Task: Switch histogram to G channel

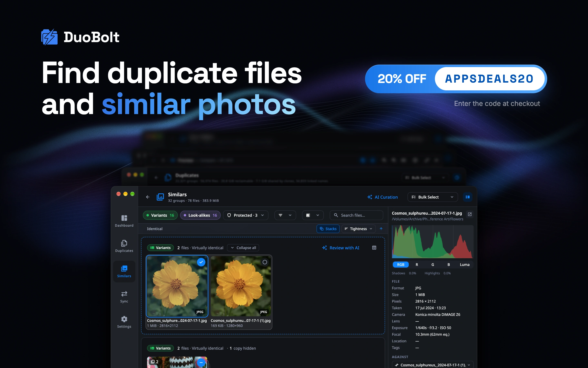Action: point(432,265)
